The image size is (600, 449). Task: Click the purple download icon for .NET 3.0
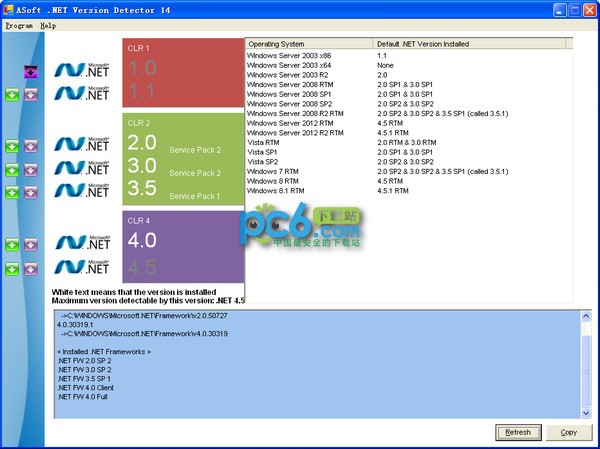(31, 170)
